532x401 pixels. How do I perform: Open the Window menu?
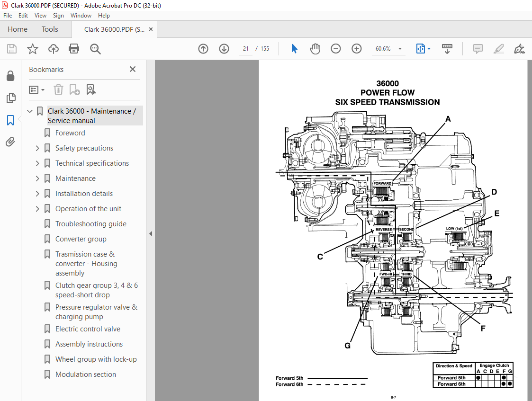tap(81, 16)
